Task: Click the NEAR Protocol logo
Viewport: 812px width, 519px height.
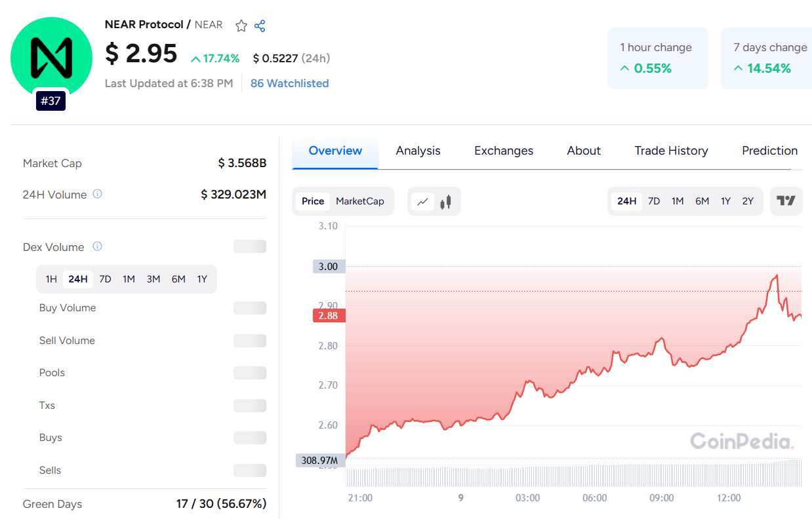Action: [51, 58]
